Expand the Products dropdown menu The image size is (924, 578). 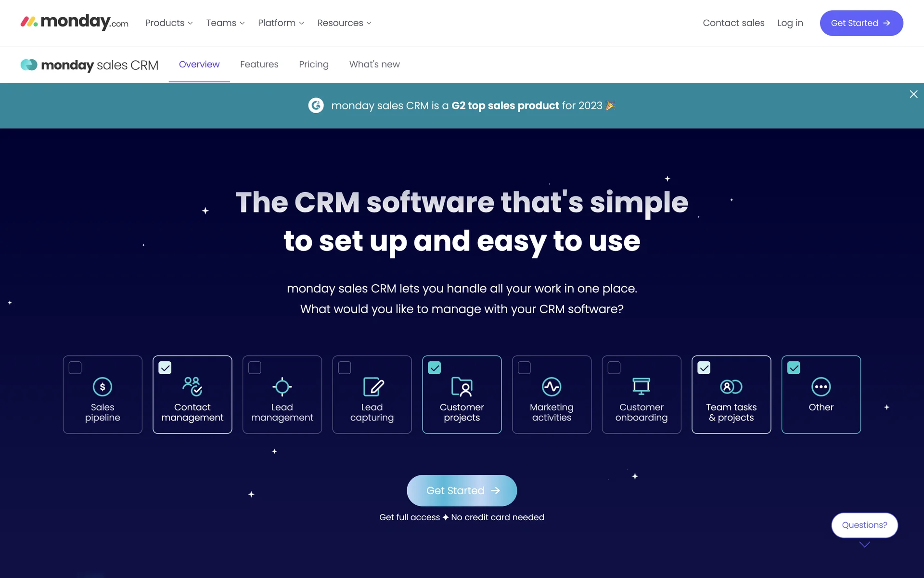tap(169, 23)
